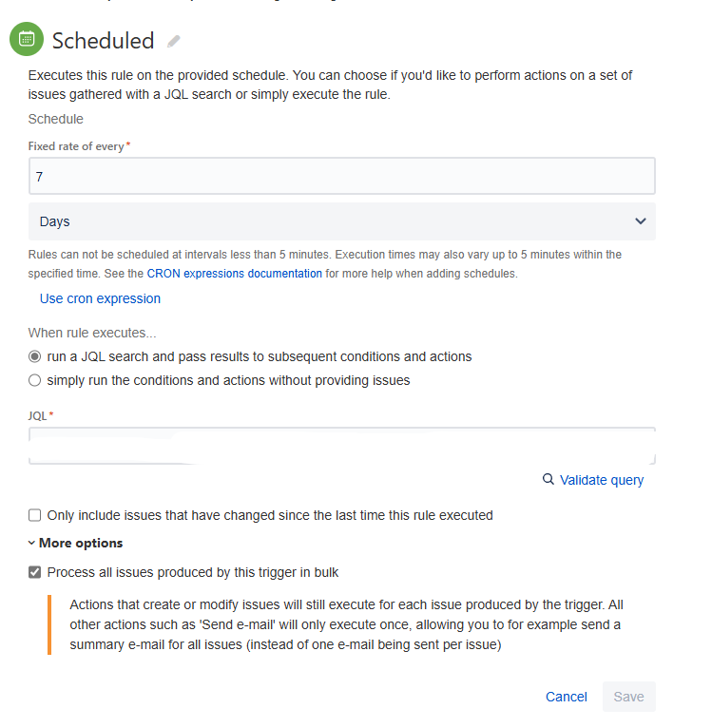Enable Only include issues that have changed checkbox
Screen dimensions: 712x728
click(x=34, y=515)
